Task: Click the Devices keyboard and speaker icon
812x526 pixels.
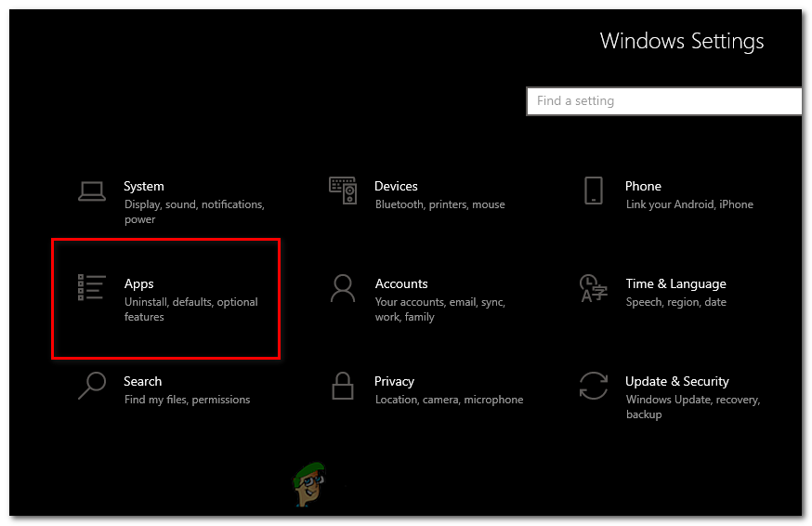Action: tap(343, 191)
